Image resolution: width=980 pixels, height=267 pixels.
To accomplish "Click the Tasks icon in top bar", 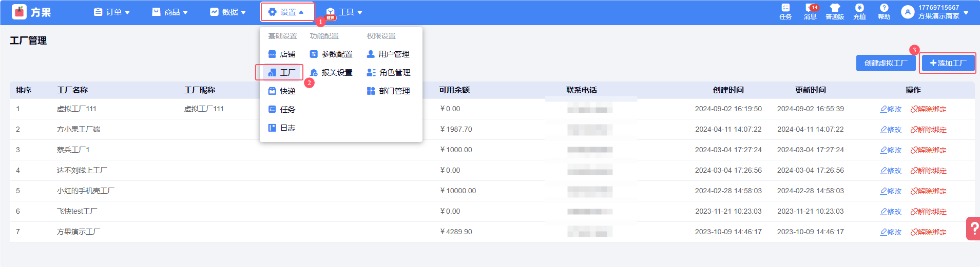I will pyautogui.click(x=785, y=8).
